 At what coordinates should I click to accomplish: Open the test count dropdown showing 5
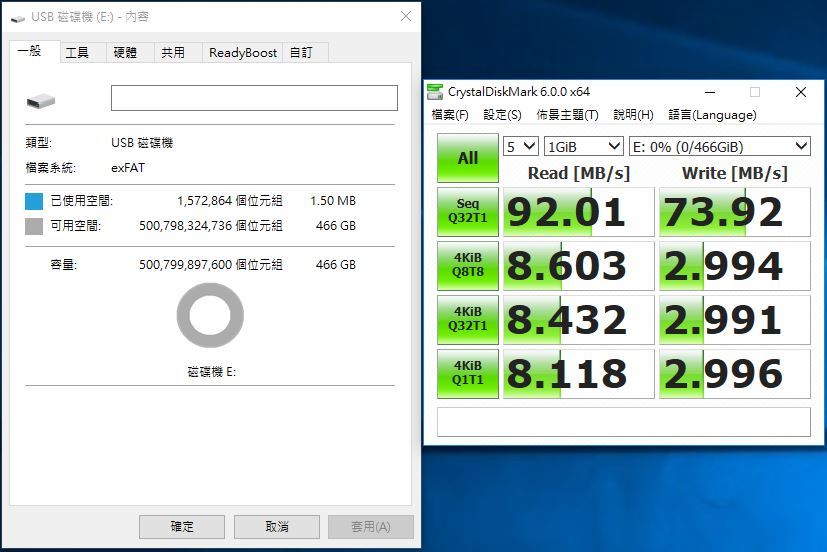[x=521, y=146]
